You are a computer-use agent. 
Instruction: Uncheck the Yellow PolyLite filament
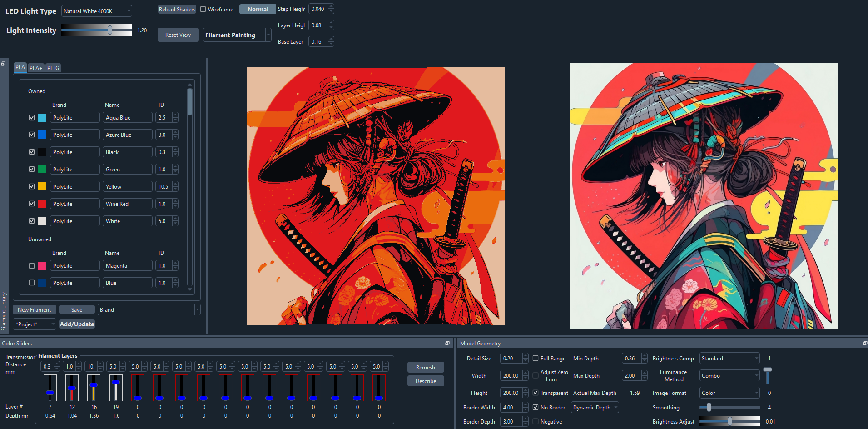(x=32, y=186)
